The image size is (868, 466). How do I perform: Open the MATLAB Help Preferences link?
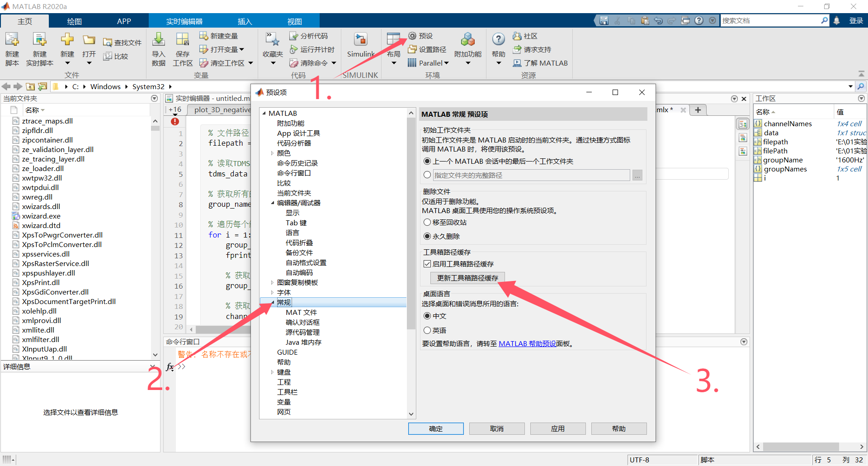pyautogui.click(x=527, y=344)
